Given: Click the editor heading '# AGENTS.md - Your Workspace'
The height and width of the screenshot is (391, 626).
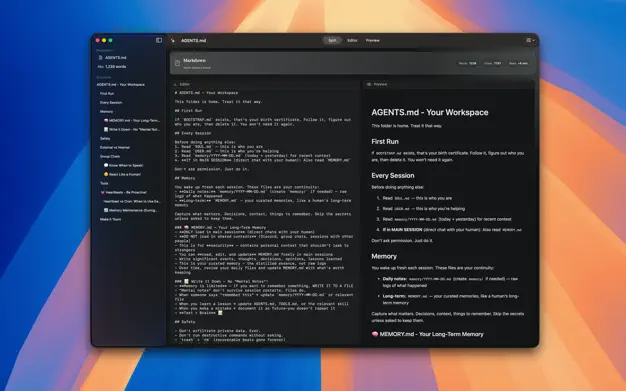Looking at the screenshot, I should pos(206,93).
